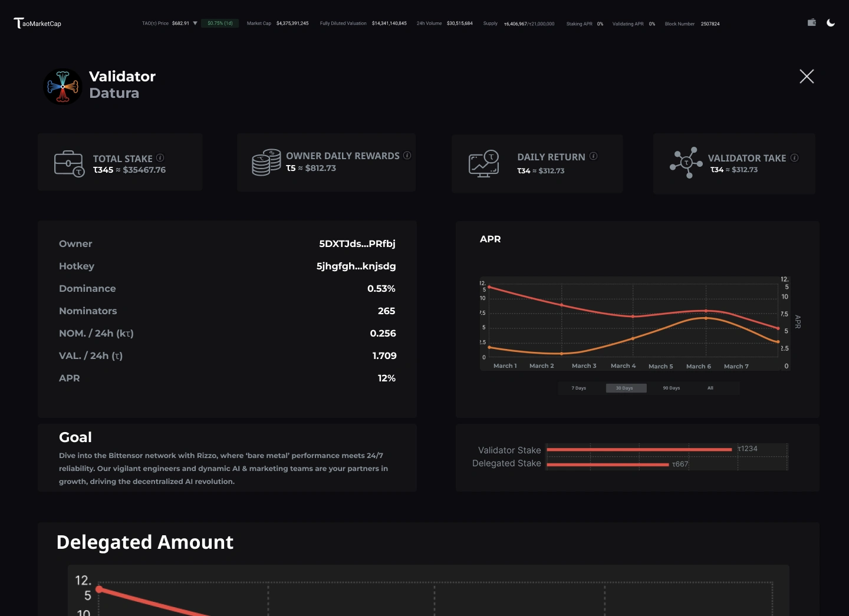The height and width of the screenshot is (616, 849).
Task: Click the Validator Take network icon
Action: [x=686, y=163]
